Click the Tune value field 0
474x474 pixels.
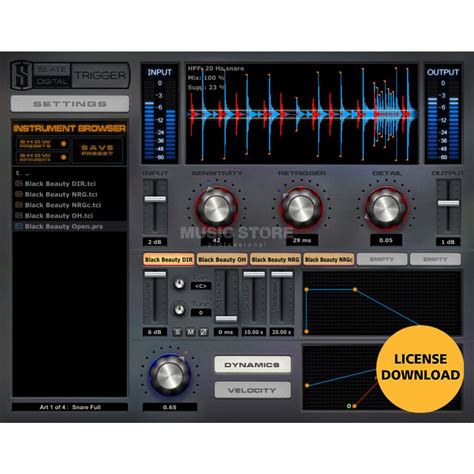[x=201, y=313]
